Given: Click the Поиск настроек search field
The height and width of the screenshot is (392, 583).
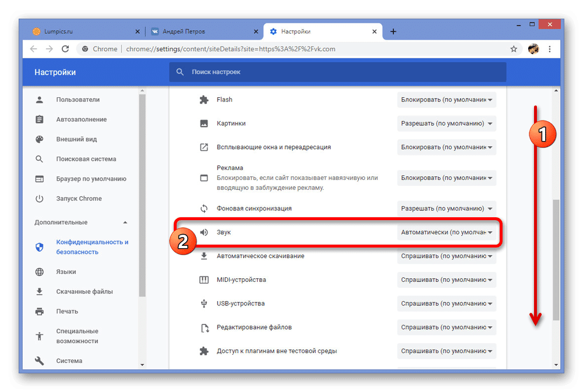Looking at the screenshot, I should pyautogui.click(x=338, y=72).
